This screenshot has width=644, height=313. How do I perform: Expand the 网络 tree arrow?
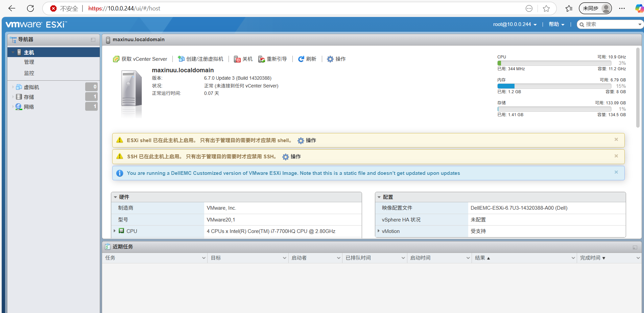tap(13, 107)
